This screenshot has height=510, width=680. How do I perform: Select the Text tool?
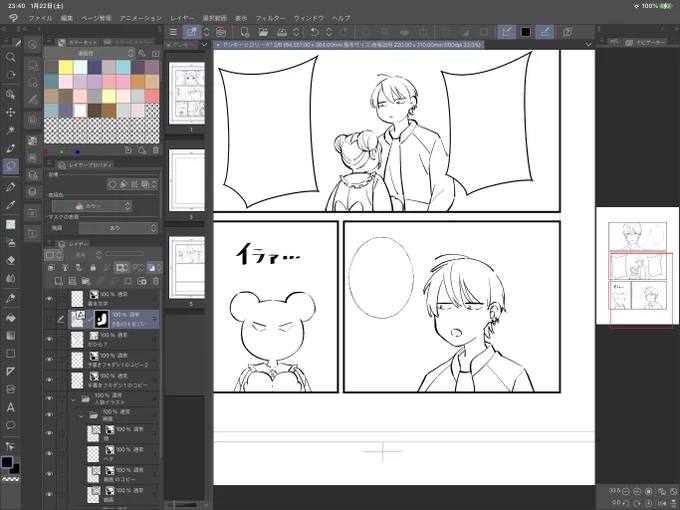[10, 407]
